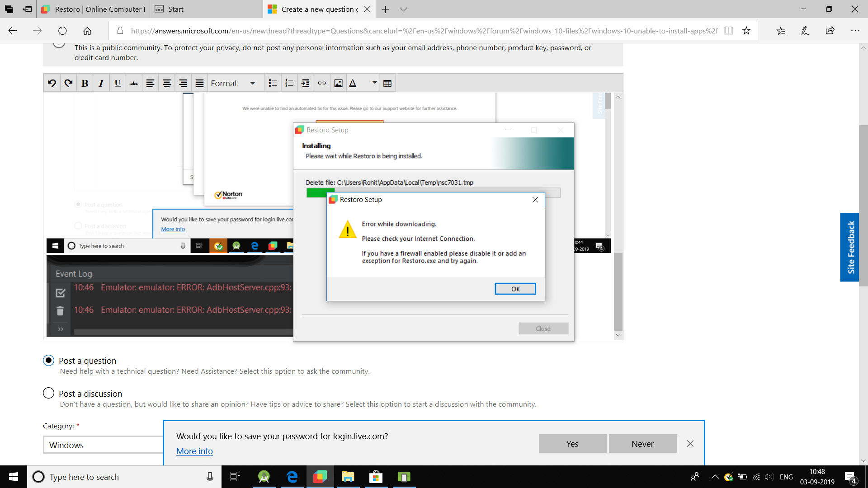Open the Site Feedback side tab
The height and width of the screenshot is (488, 868).
click(x=850, y=247)
